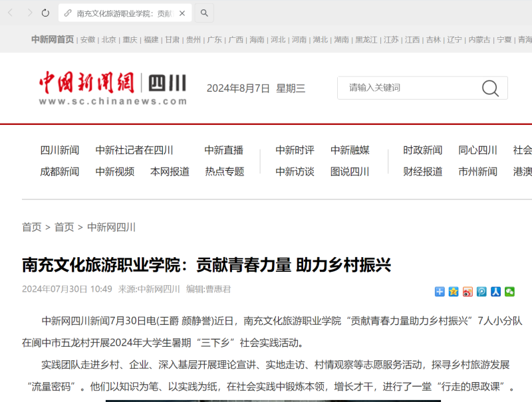Viewport: 532px width, 402px height.
Task: Go back using the browser back arrow
Action: pyautogui.click(x=11, y=13)
